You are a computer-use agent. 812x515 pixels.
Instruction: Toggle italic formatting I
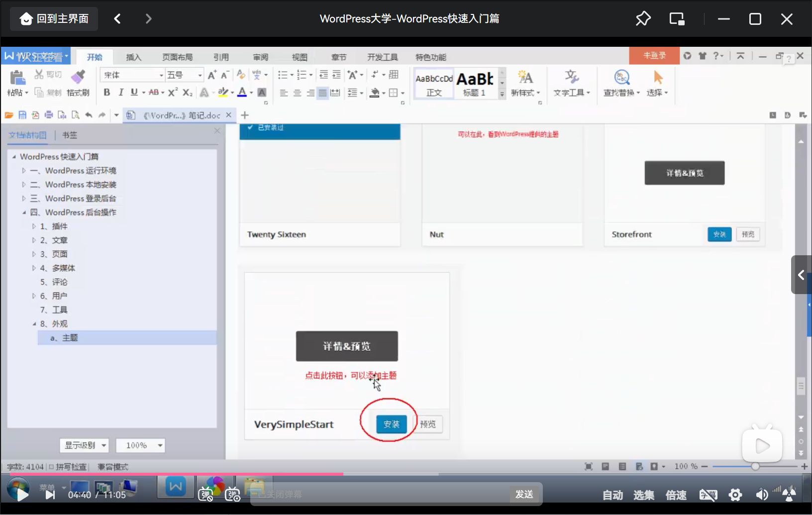click(120, 92)
